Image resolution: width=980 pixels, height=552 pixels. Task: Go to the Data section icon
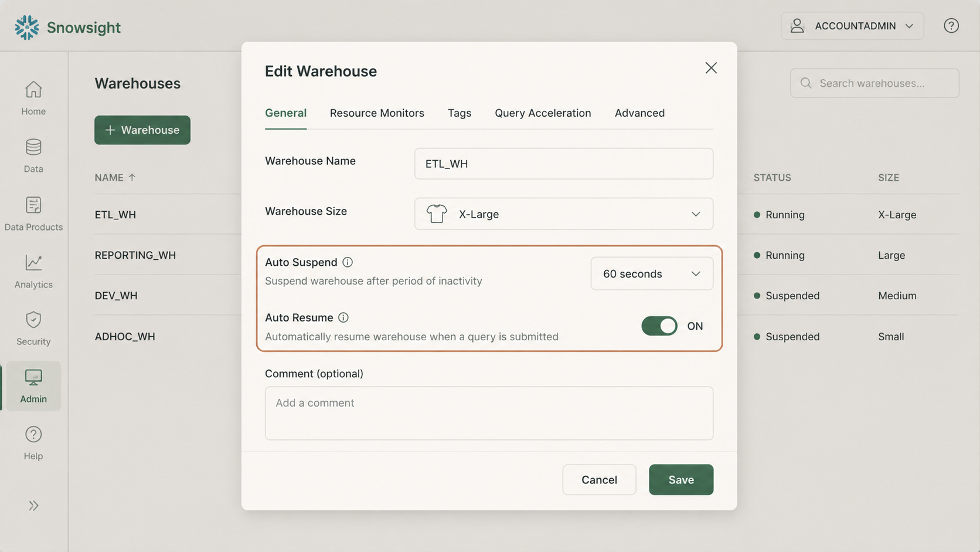click(x=33, y=147)
